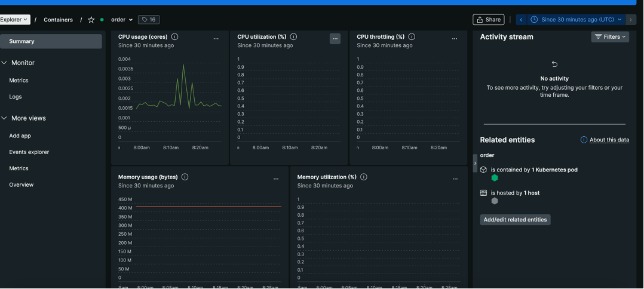Collapse the More views sidebar section
Viewport: 644px width, 289px height.
click(4, 118)
